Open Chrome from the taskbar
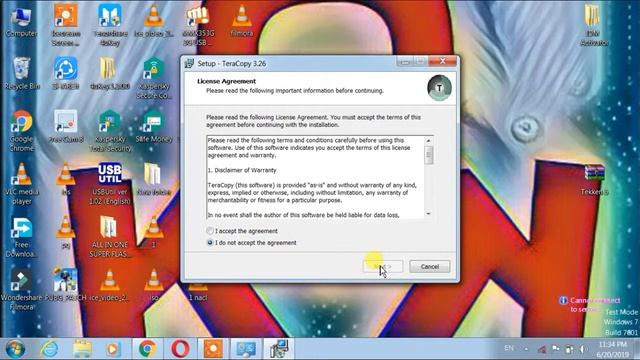 [x=147, y=349]
